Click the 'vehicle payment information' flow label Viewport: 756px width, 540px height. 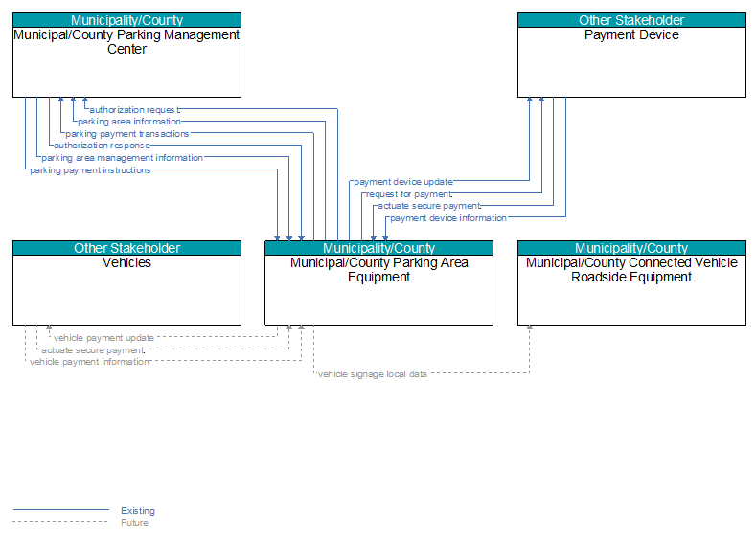(90, 362)
